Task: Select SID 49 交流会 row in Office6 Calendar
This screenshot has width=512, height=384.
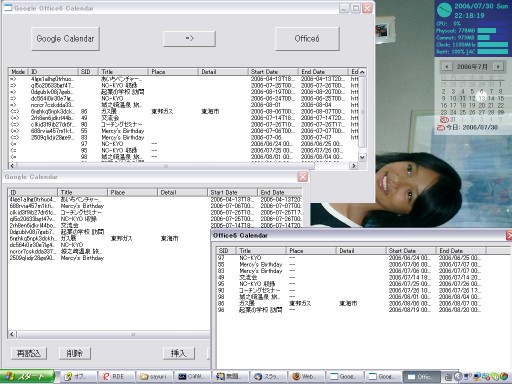Action: 363,277
